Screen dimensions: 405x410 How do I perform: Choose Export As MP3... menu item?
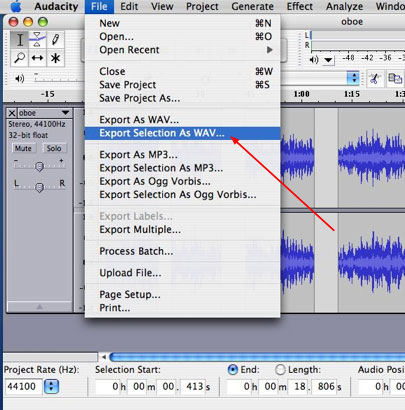pyautogui.click(x=183, y=155)
